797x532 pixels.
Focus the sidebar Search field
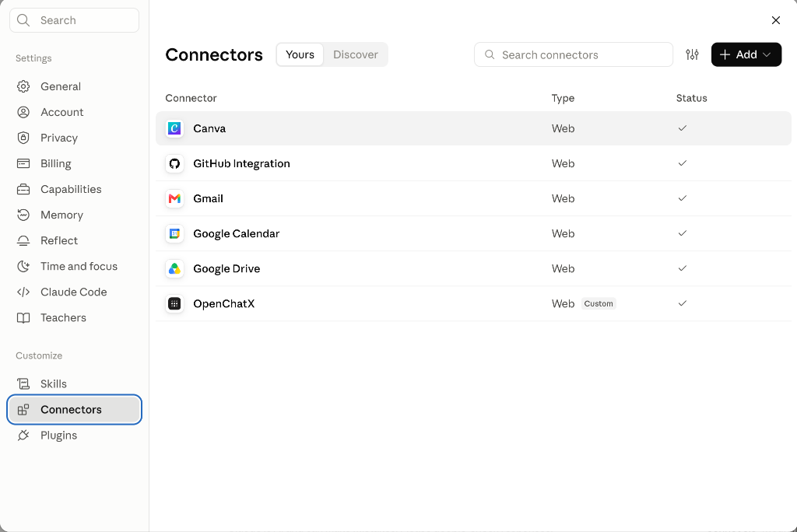click(x=74, y=20)
